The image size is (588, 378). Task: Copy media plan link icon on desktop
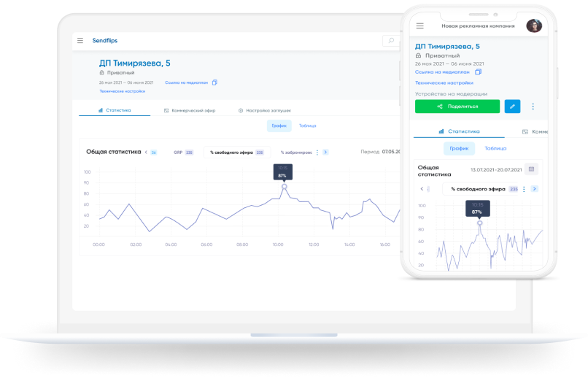214,82
